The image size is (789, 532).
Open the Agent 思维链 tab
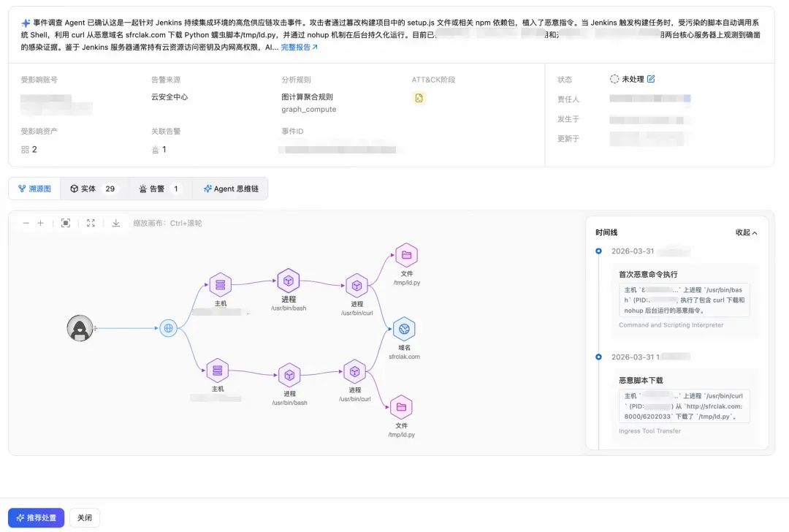tap(231, 189)
